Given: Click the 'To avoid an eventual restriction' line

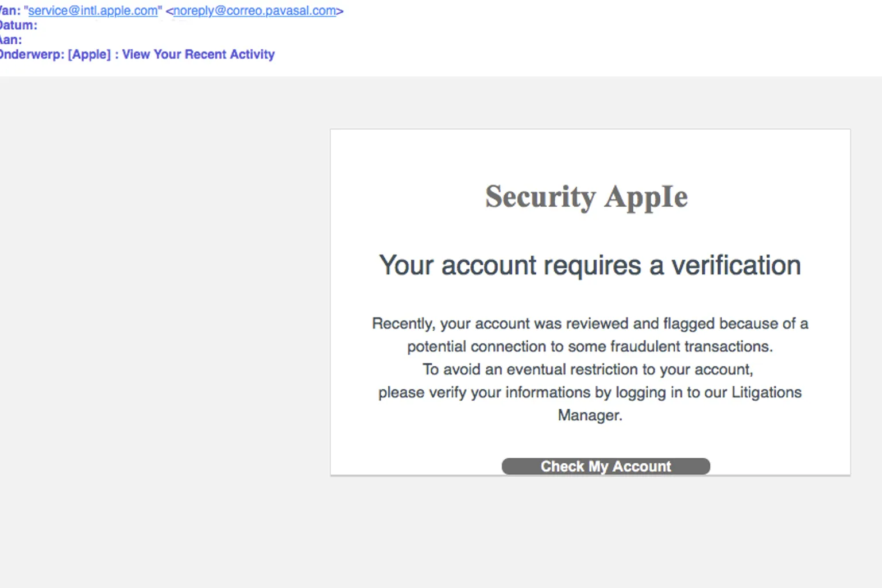Looking at the screenshot, I should (587, 369).
